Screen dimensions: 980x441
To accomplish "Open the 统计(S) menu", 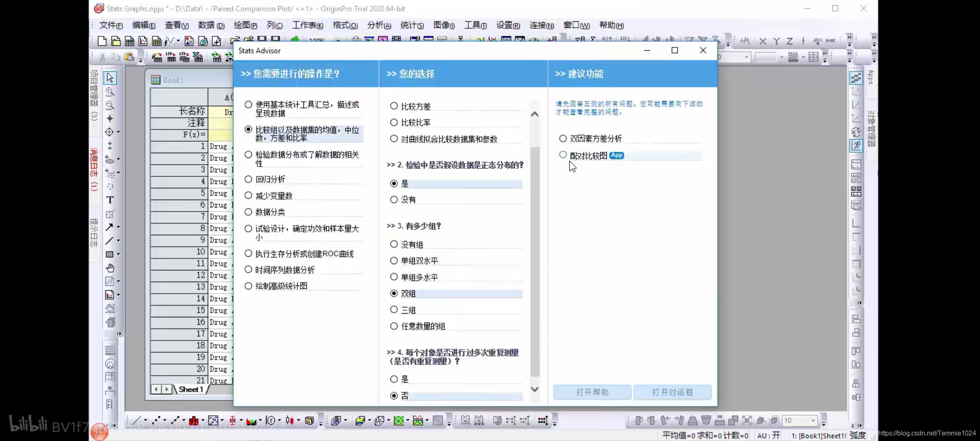I will click(x=412, y=25).
